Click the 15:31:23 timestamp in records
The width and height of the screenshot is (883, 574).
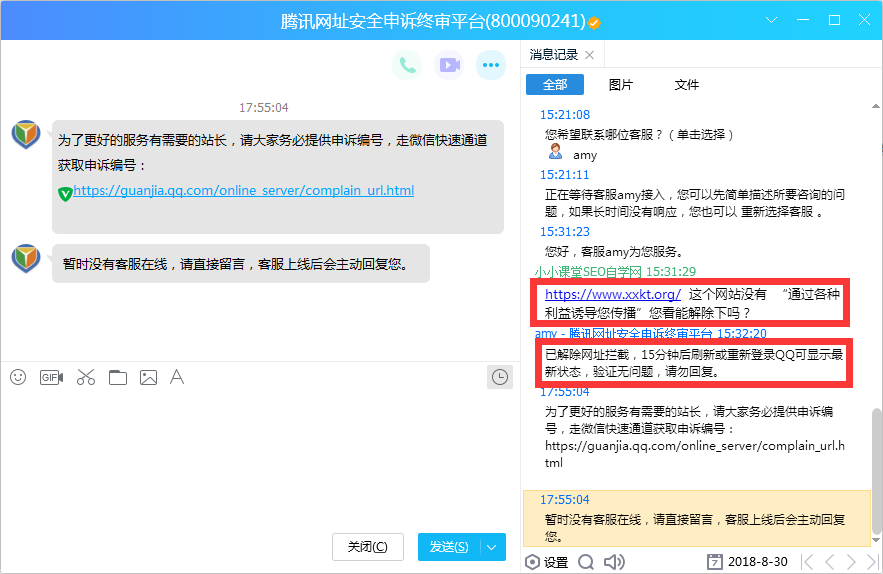[565, 232]
